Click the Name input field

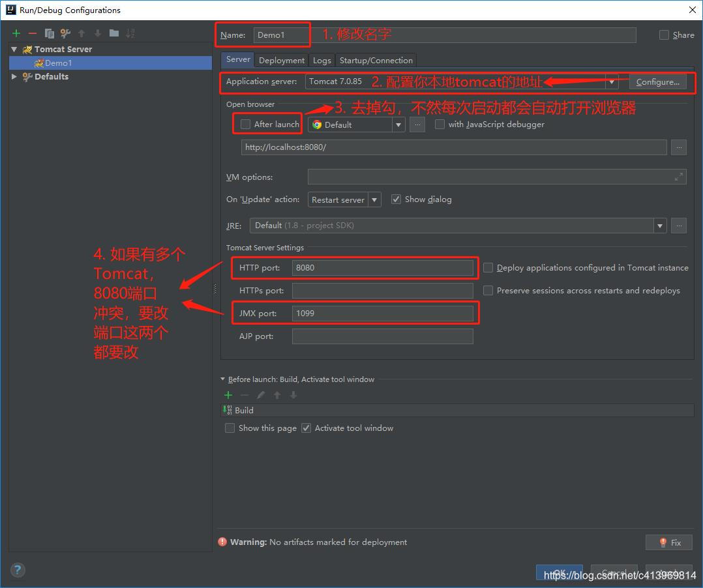pyautogui.click(x=445, y=35)
